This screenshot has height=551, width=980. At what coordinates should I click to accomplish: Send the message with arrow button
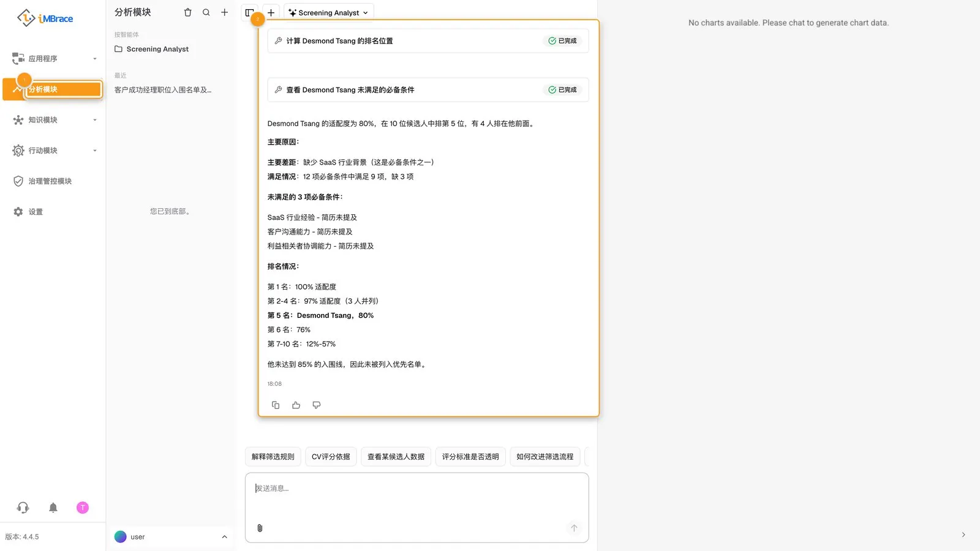tap(574, 528)
